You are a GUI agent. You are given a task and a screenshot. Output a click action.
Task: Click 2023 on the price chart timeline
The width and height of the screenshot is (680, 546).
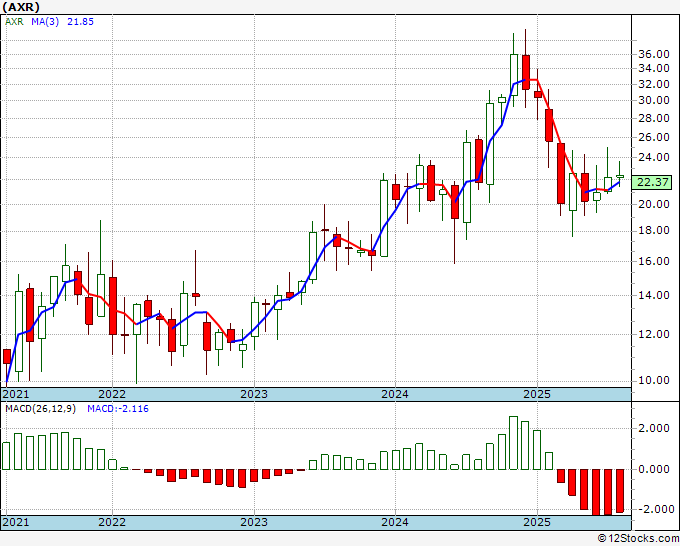pos(254,394)
